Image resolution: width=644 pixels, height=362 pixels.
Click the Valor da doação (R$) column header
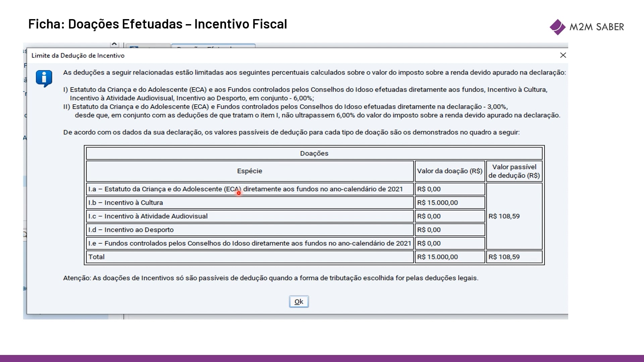[x=450, y=171]
